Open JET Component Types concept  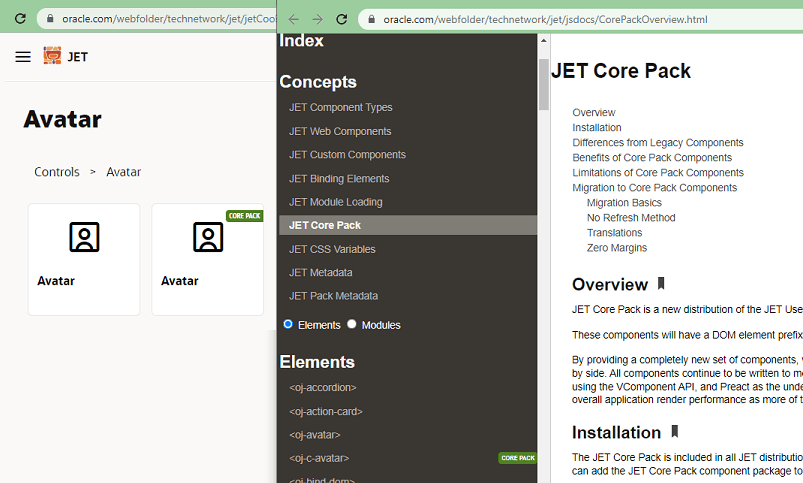pos(341,108)
